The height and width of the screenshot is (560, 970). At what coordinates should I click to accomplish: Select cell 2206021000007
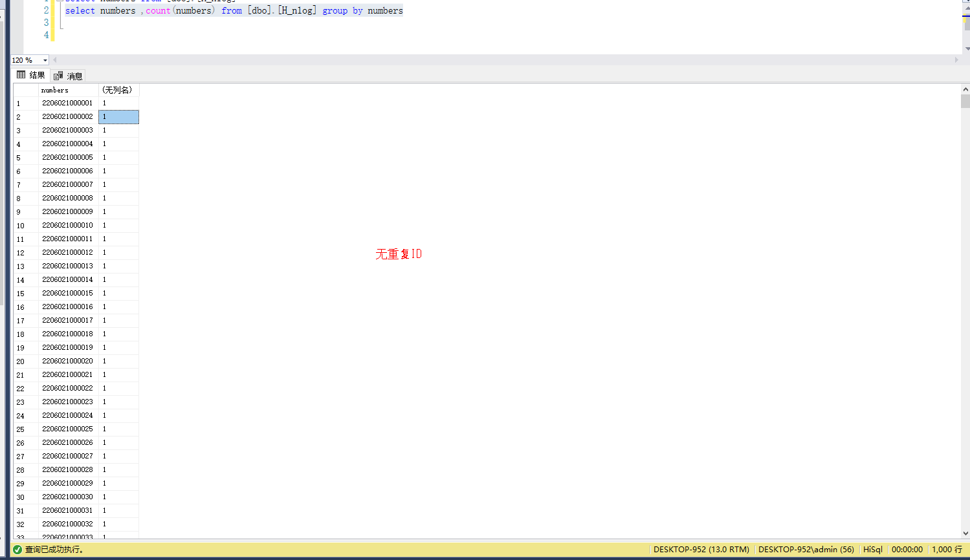point(69,184)
